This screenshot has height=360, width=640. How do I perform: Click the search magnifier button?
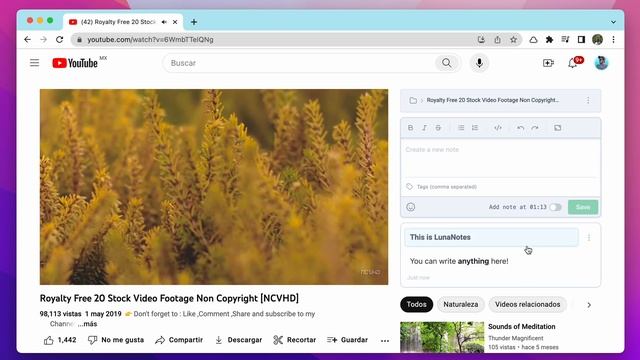pos(447,63)
